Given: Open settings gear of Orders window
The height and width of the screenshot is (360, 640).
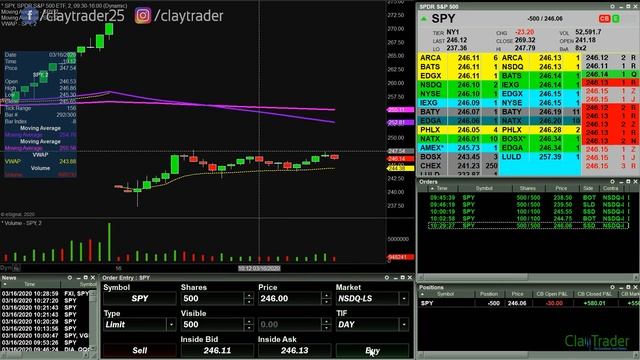Looking at the screenshot, I should [x=612, y=182].
